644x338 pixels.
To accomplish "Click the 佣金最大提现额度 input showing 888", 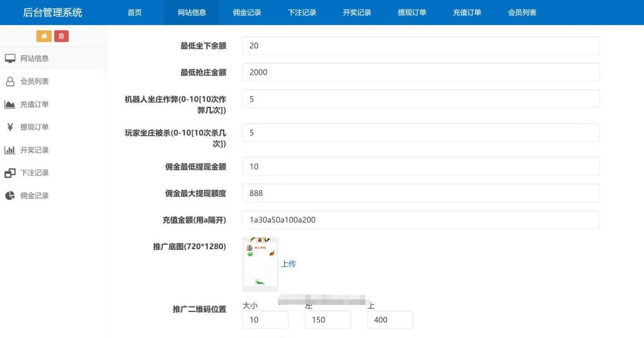I will pyautogui.click(x=420, y=193).
